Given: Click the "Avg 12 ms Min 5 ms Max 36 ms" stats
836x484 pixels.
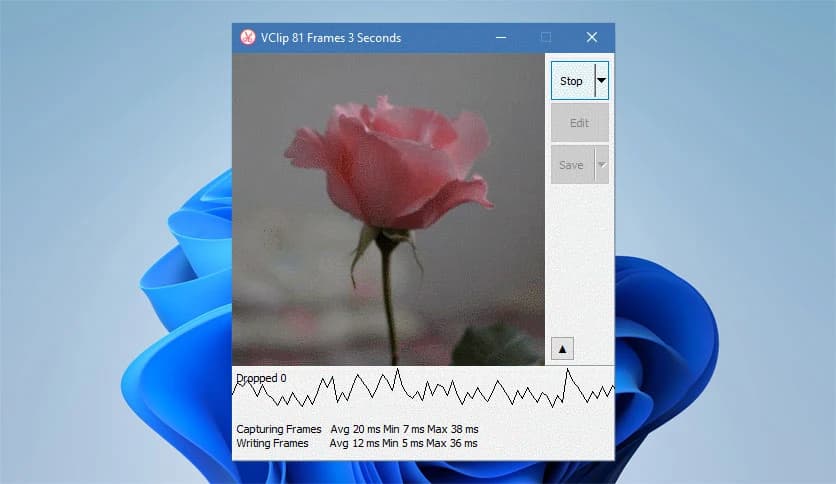Looking at the screenshot, I should tap(403, 443).
